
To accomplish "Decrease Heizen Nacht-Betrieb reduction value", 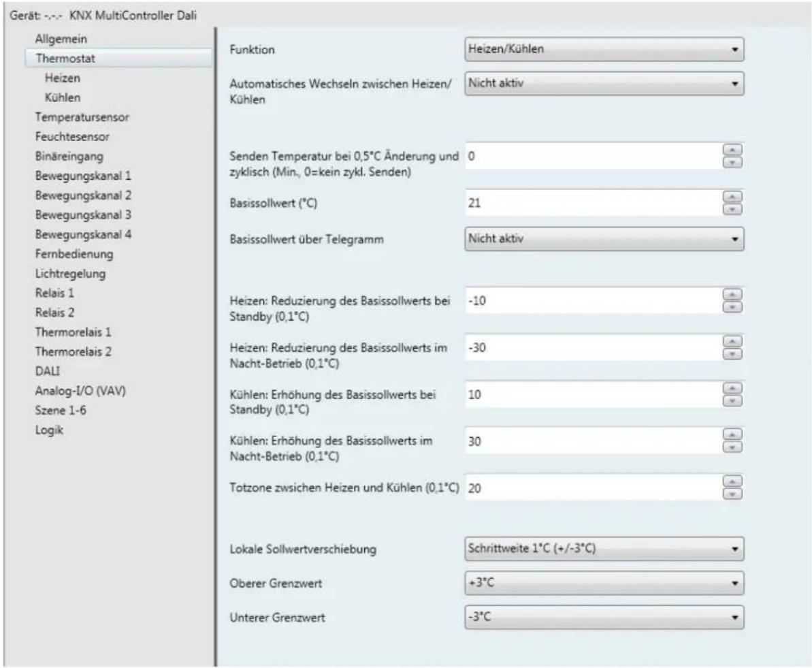I will tap(732, 353).
